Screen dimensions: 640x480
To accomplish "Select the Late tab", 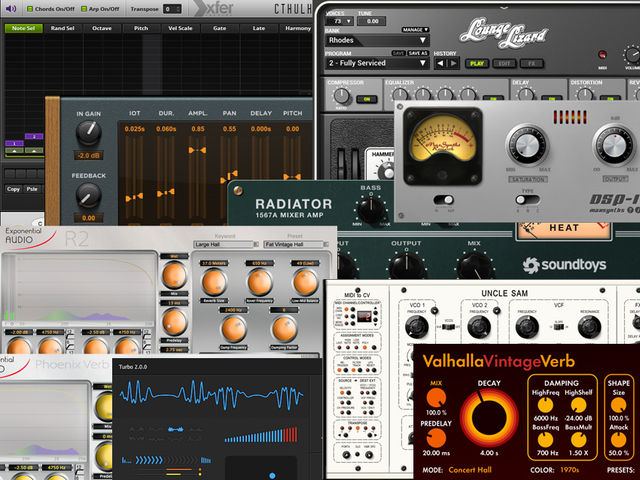I will 258,28.
